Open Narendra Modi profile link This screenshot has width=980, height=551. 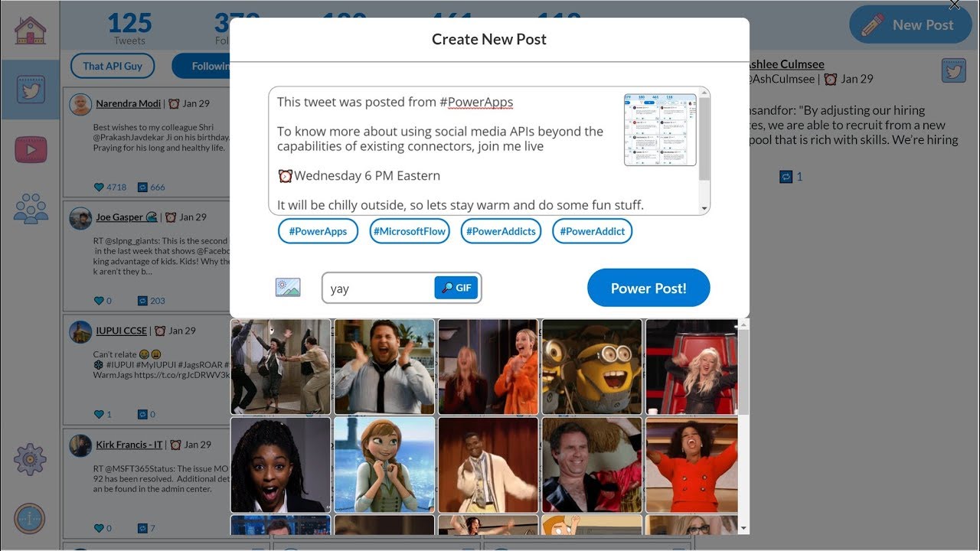pyautogui.click(x=129, y=103)
